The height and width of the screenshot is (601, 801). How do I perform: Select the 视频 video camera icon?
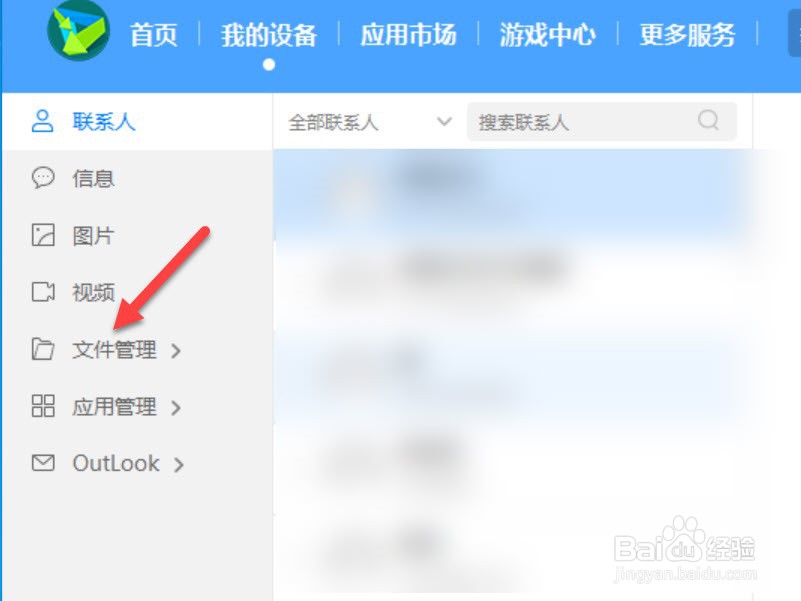43,292
